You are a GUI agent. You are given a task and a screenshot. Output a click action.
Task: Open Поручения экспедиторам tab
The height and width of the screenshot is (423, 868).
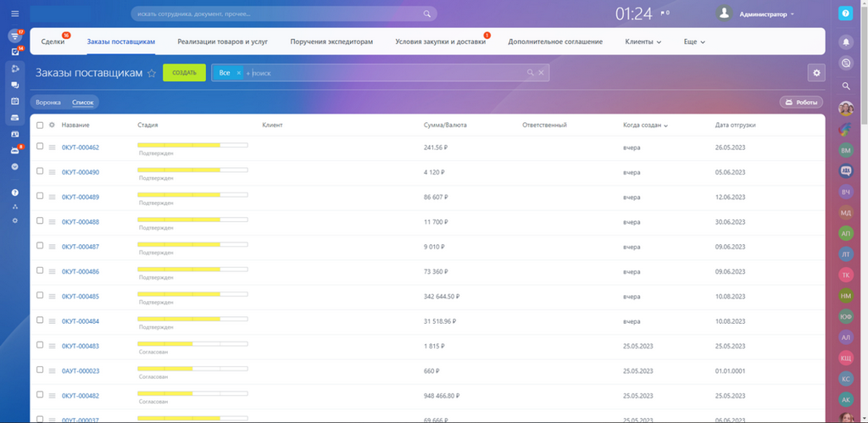click(331, 42)
